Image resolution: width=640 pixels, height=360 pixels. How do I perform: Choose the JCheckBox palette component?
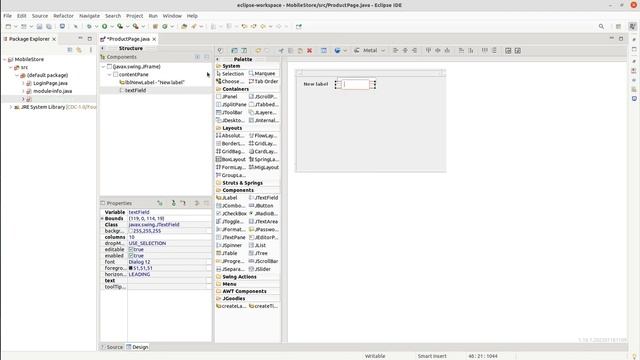coord(231,213)
